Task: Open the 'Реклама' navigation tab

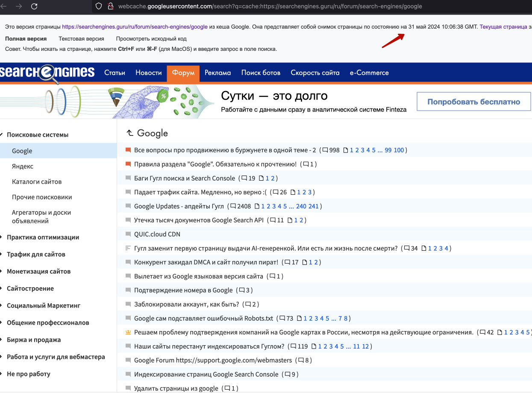Action: [218, 73]
